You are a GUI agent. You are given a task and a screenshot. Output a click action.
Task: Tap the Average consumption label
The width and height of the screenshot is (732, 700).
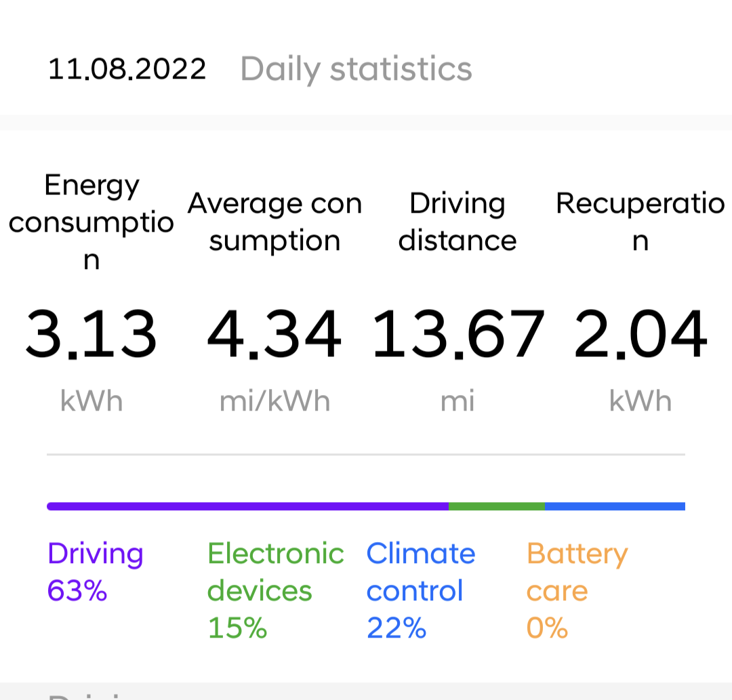coord(274,222)
